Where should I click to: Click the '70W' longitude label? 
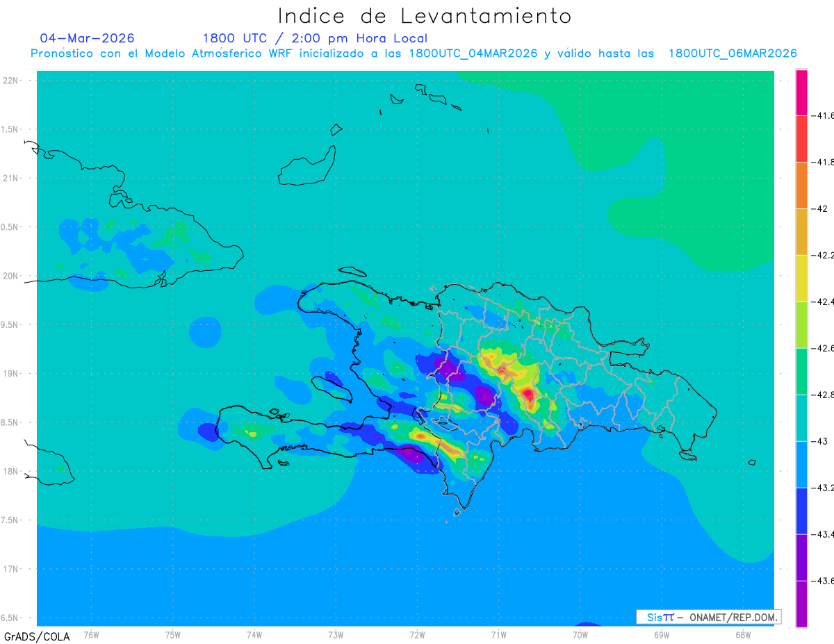580,634
